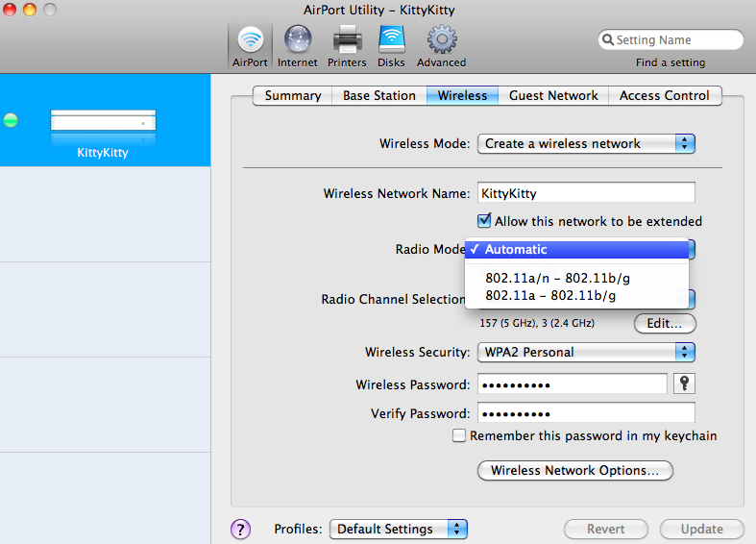756x544 pixels.
Task: Open the Disks toolbar icon
Action: click(x=391, y=46)
